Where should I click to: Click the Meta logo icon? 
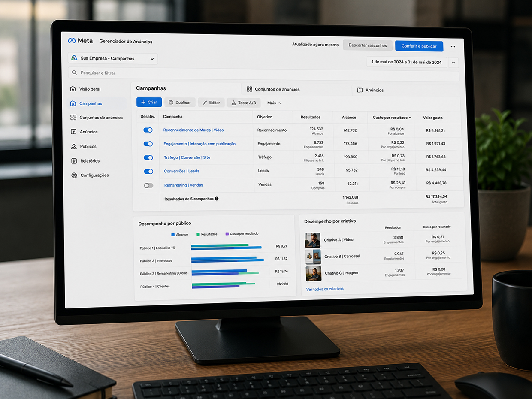point(72,41)
